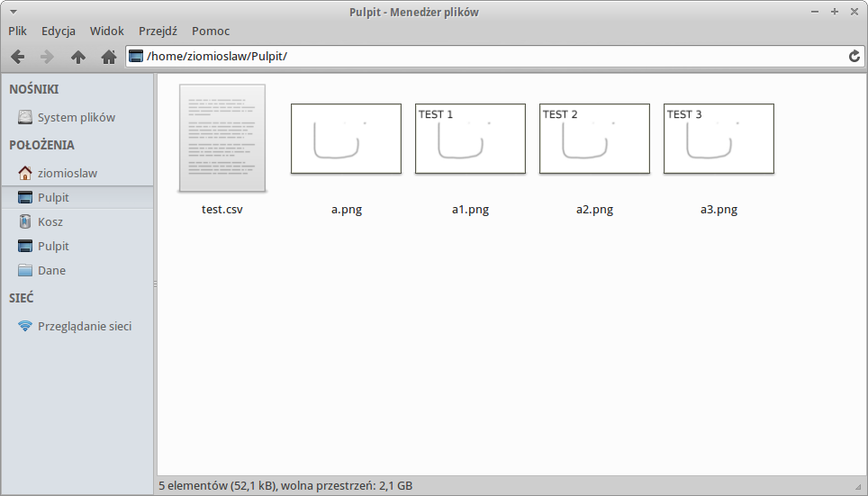The image size is (868, 496).
Task: Open ziomioslaw home folder in sidebar
Action: point(67,173)
